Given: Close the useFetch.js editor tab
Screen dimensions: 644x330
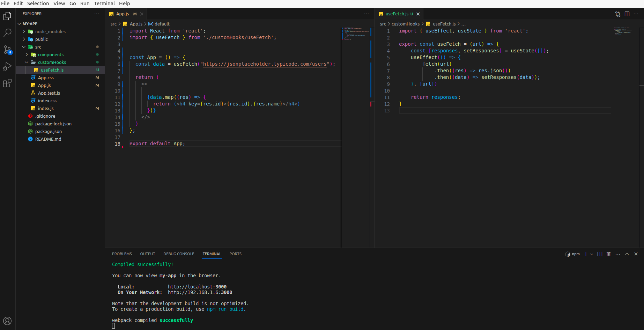Looking at the screenshot, I should click(x=418, y=14).
